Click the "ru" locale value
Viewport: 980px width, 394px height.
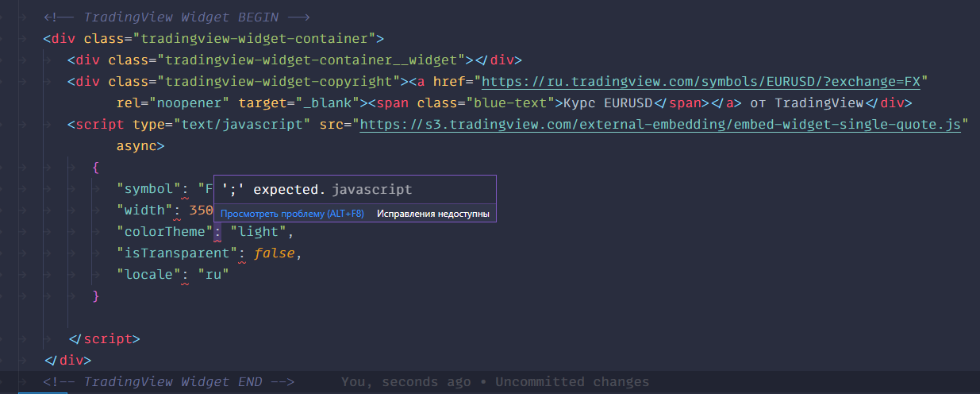coord(213,274)
